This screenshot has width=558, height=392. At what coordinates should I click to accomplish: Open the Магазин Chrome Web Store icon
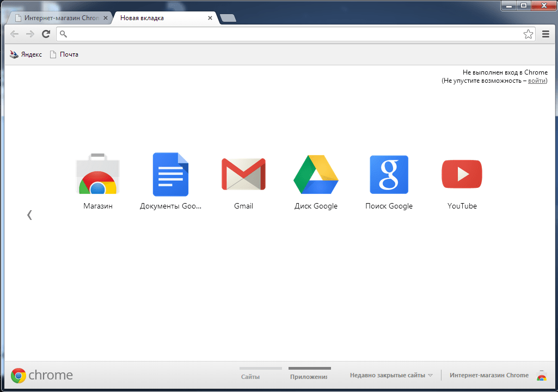coord(97,174)
